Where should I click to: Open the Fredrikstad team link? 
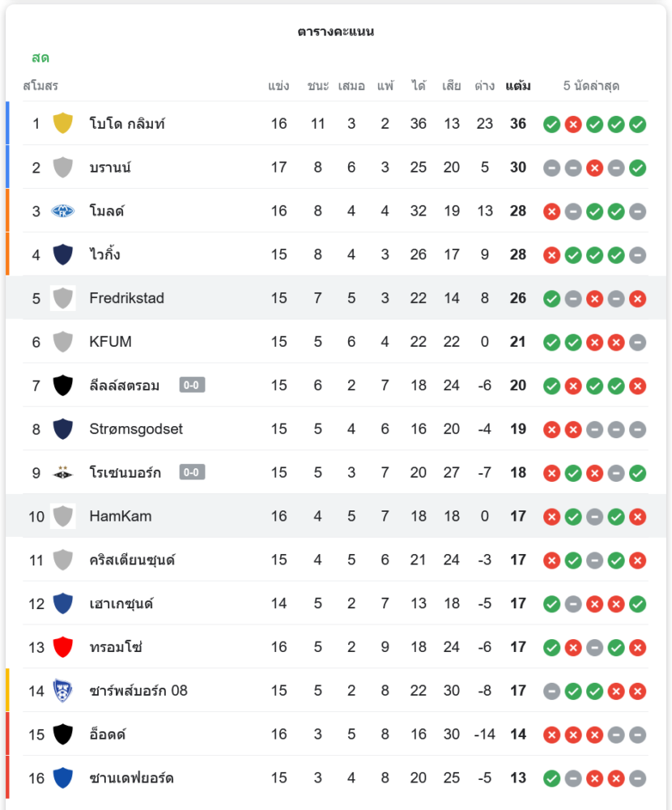pos(126,298)
